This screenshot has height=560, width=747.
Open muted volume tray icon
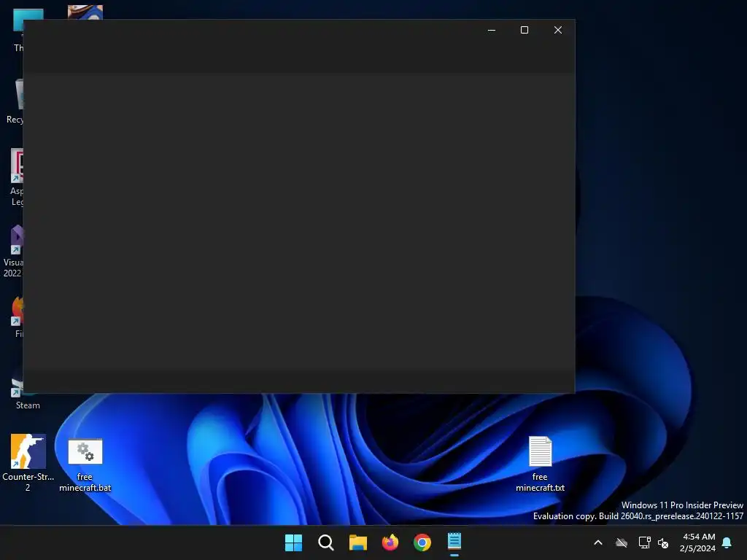(663, 542)
